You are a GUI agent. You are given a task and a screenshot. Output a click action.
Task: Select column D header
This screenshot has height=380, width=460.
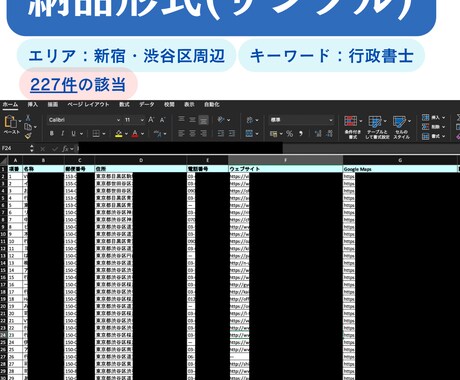point(141,160)
